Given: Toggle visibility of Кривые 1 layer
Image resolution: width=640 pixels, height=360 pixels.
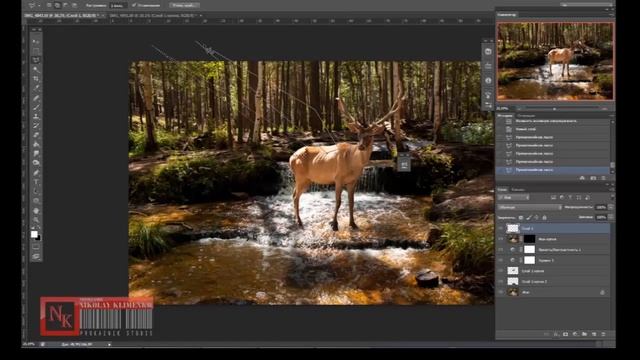Looking at the screenshot, I should pos(501,260).
